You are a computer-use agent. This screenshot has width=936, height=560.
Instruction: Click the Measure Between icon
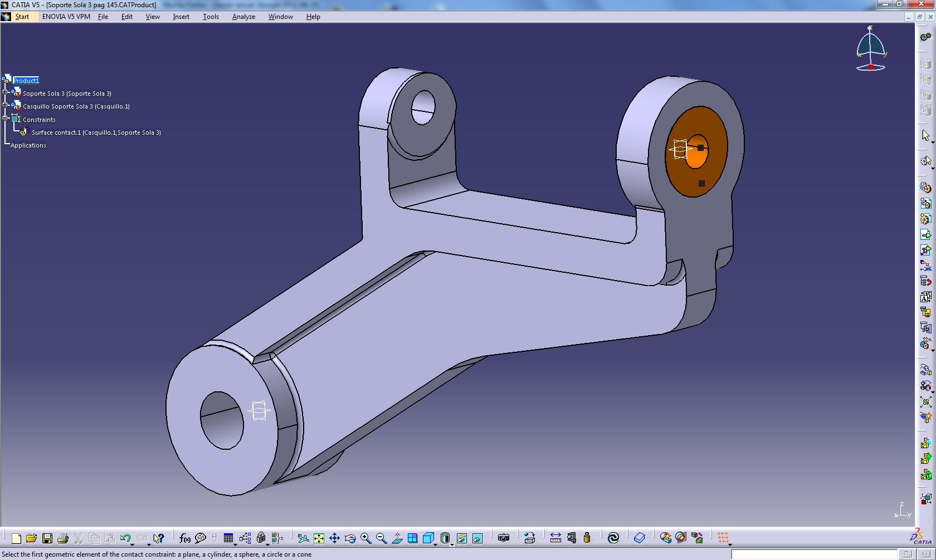tap(555, 538)
